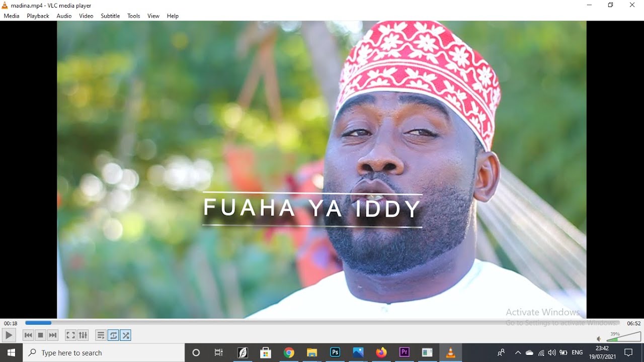Skip to next media track

[53, 335]
